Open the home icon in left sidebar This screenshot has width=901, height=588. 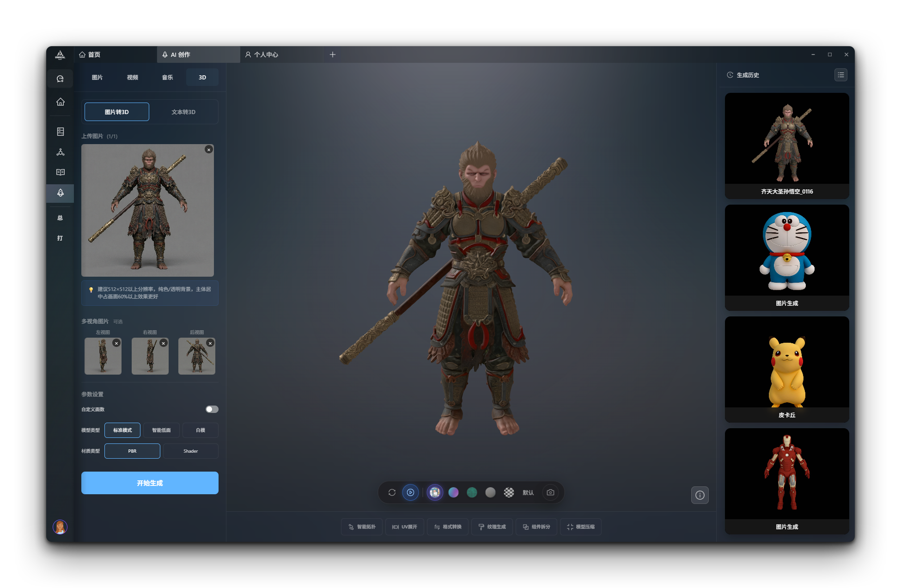click(x=60, y=102)
